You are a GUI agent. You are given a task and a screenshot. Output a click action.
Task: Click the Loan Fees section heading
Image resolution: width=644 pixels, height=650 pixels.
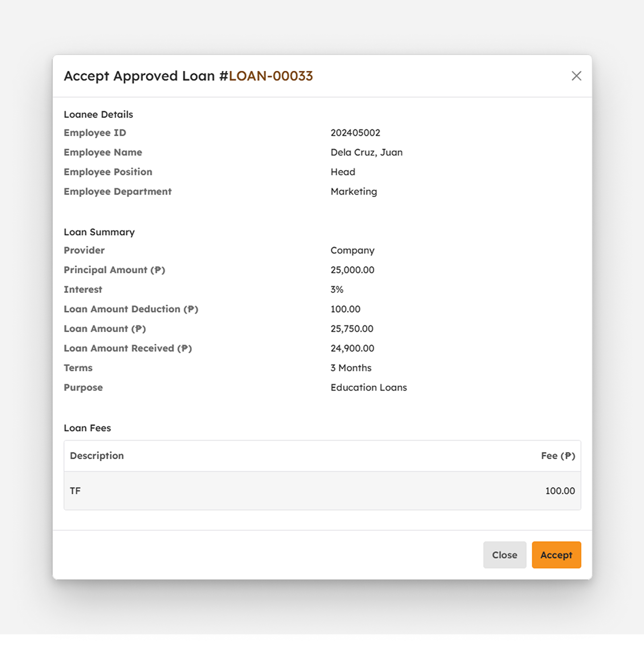coord(87,428)
